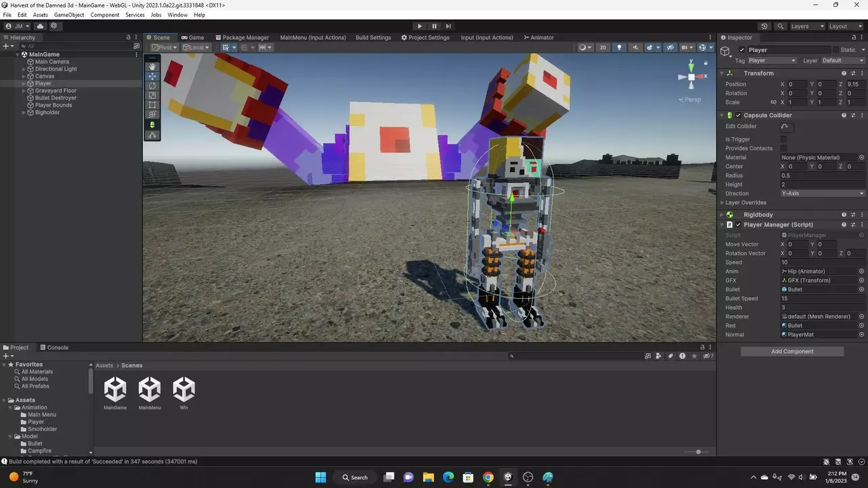Toggle the Static checkbox for Player
Image resolution: width=868 pixels, height=488 pixels.
834,50
